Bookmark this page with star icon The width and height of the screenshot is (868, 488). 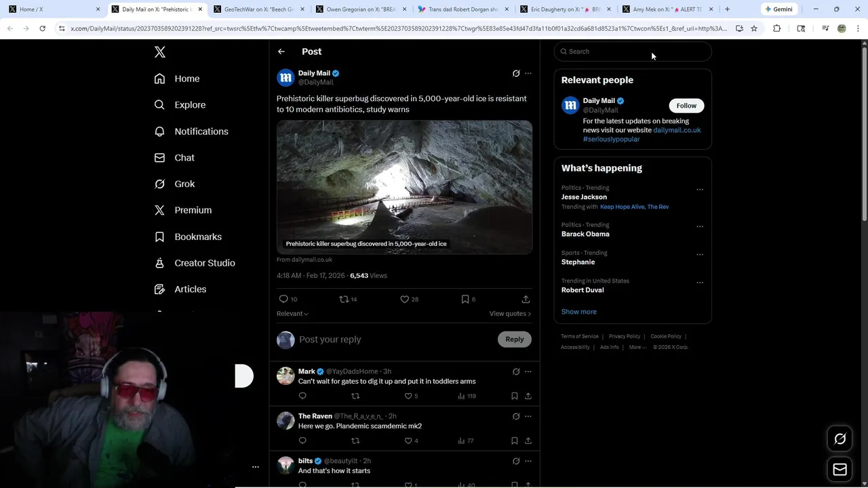click(x=753, y=28)
